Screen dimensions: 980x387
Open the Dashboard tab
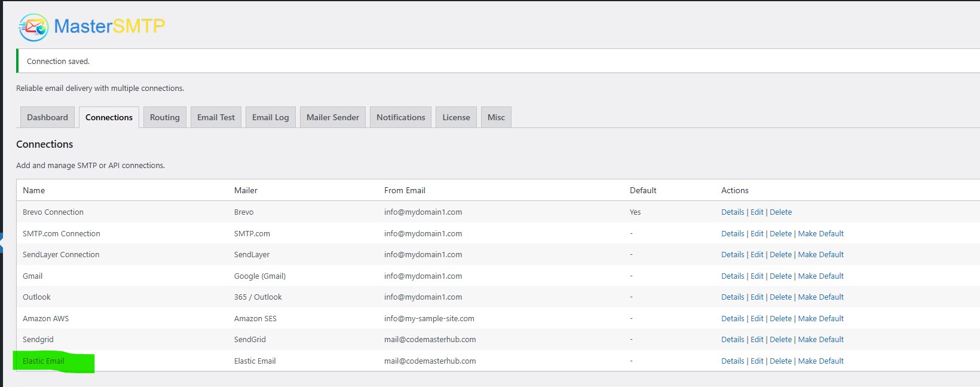pyautogui.click(x=47, y=117)
